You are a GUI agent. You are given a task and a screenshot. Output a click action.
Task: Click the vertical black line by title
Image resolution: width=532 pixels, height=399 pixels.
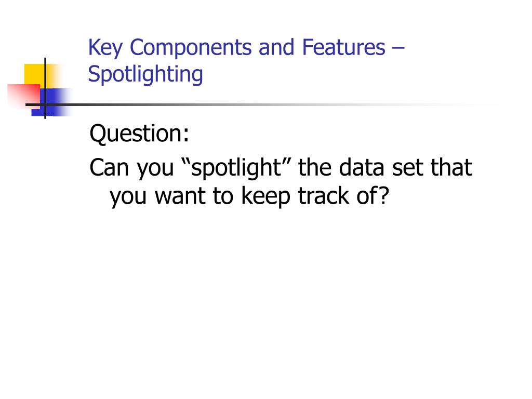coord(45,88)
